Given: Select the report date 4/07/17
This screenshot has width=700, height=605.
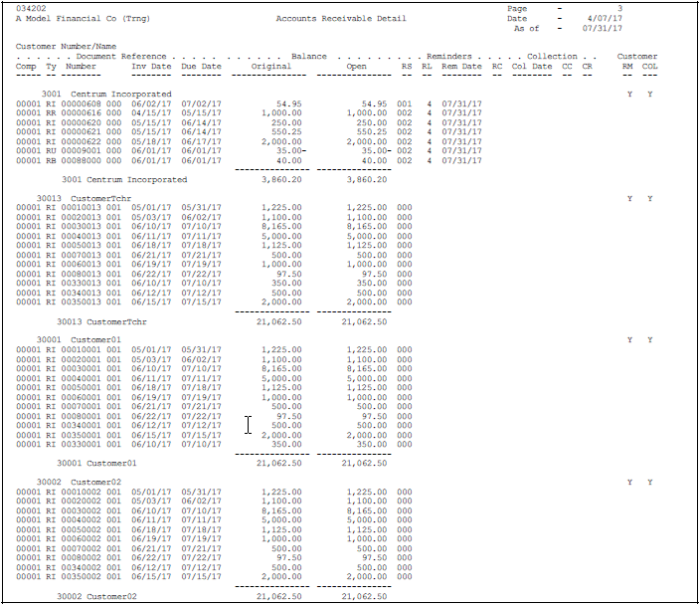Looking at the screenshot, I should coord(605,19).
